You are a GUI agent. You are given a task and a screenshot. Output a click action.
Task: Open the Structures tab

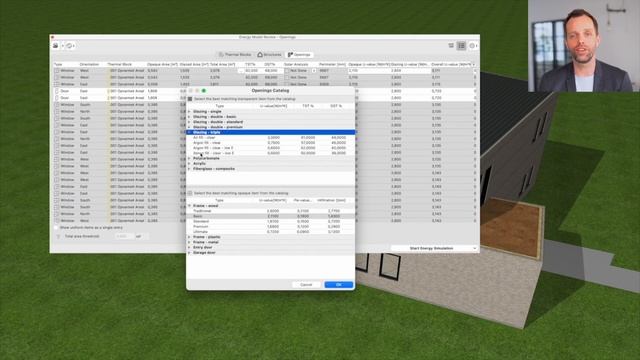(x=269, y=55)
